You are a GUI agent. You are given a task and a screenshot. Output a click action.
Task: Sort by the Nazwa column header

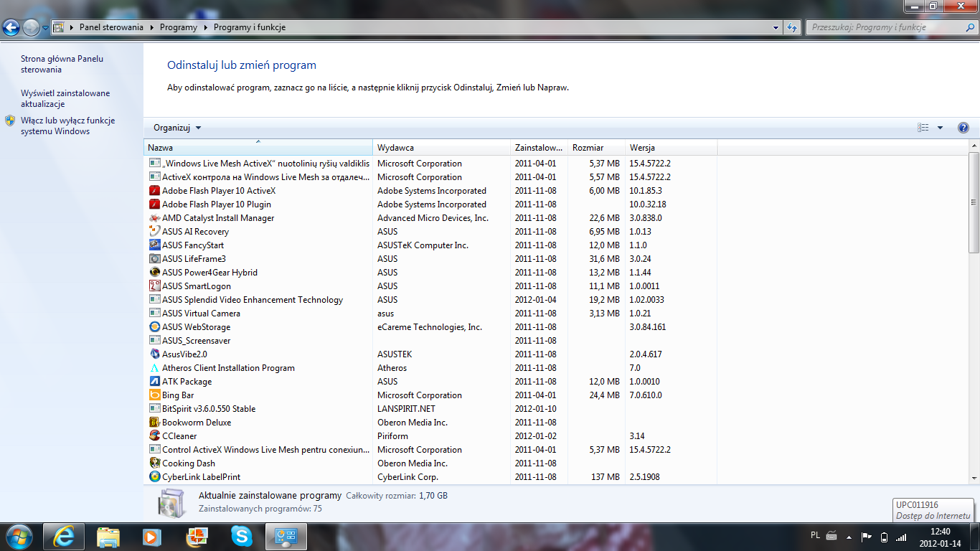coord(258,148)
